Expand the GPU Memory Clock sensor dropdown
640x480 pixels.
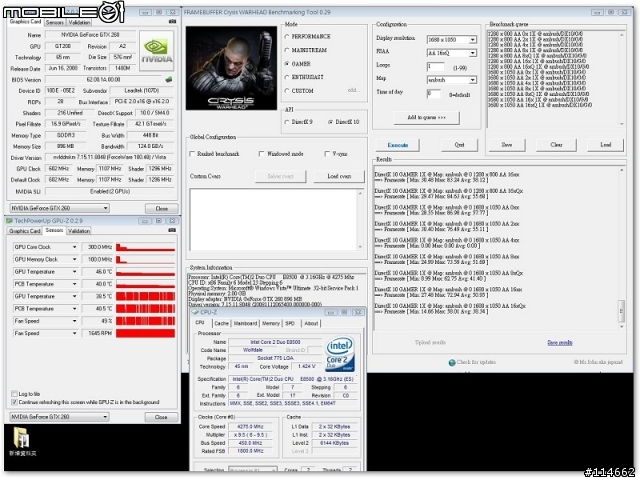74,260
